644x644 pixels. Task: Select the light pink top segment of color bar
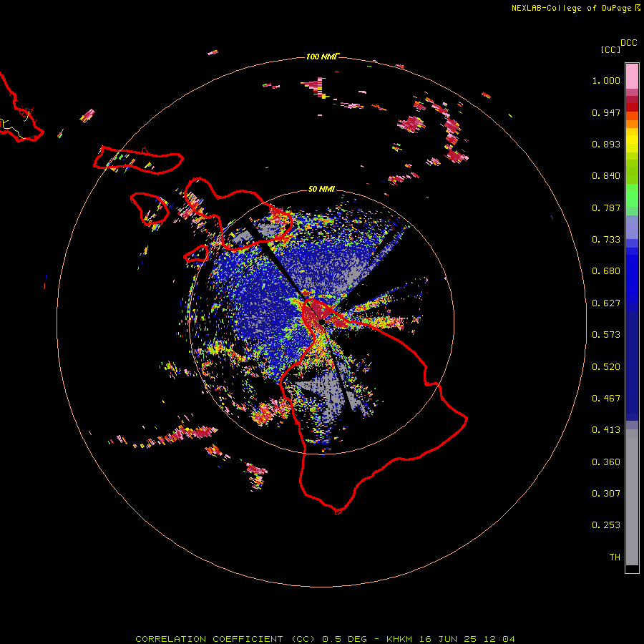pos(632,77)
